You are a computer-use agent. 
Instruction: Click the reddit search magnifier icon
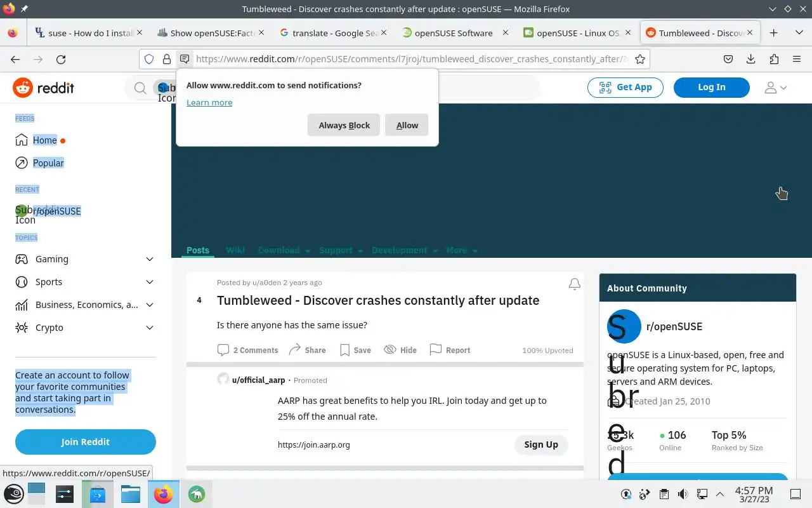(140, 88)
